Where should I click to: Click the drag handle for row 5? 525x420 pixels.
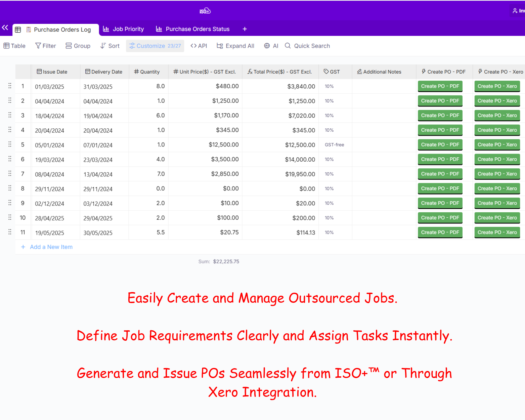[x=10, y=144]
